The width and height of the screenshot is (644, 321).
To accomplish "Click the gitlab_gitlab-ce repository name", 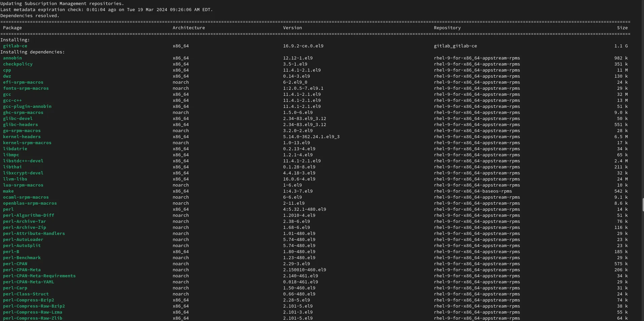I will [x=455, y=46].
